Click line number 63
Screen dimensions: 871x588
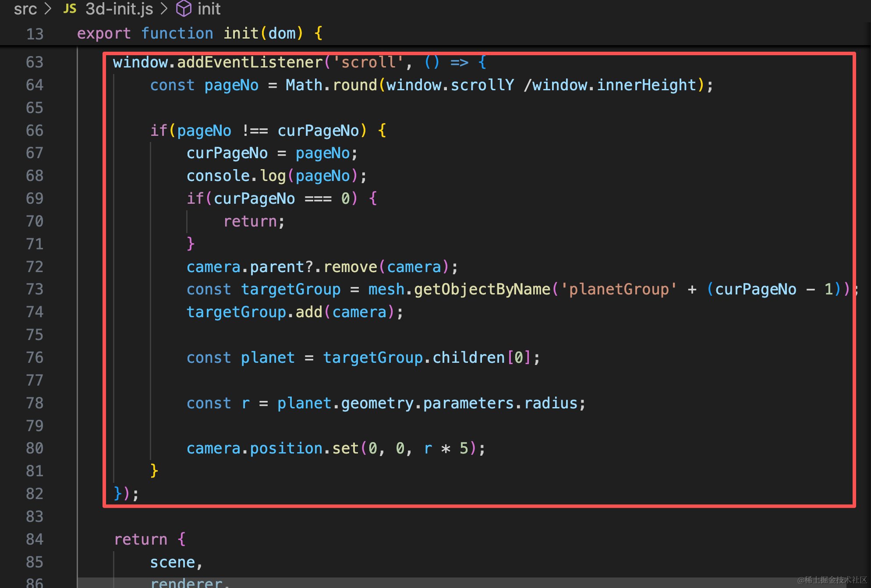click(35, 62)
